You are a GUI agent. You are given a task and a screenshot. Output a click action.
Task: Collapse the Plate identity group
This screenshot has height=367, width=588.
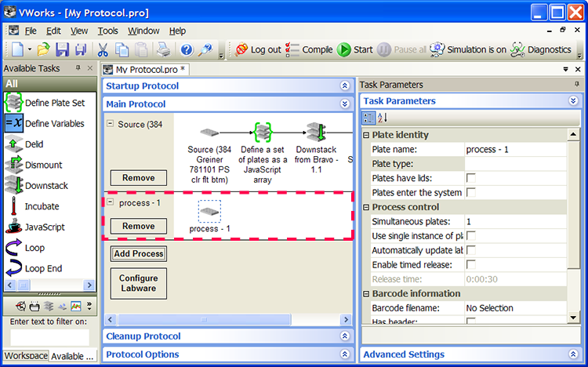[367, 135]
